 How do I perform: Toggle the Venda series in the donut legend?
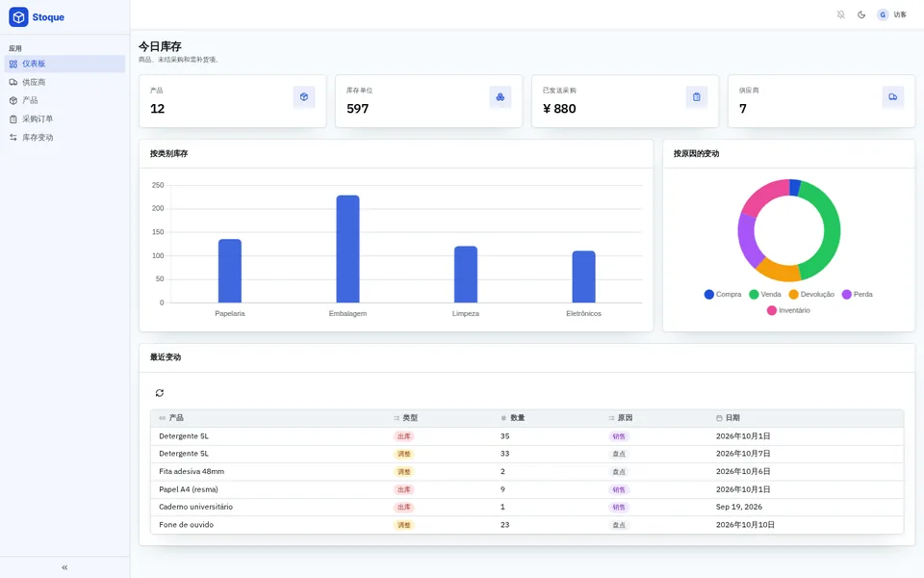(x=765, y=295)
